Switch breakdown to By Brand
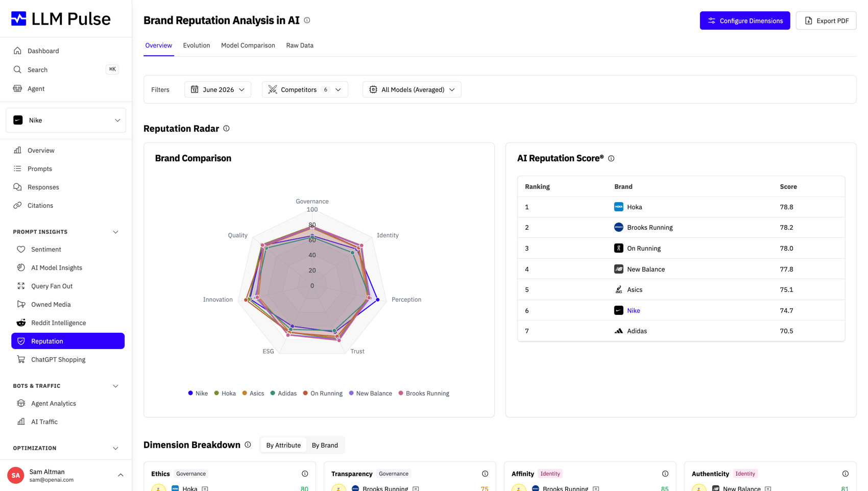868x491 pixels. (325, 445)
